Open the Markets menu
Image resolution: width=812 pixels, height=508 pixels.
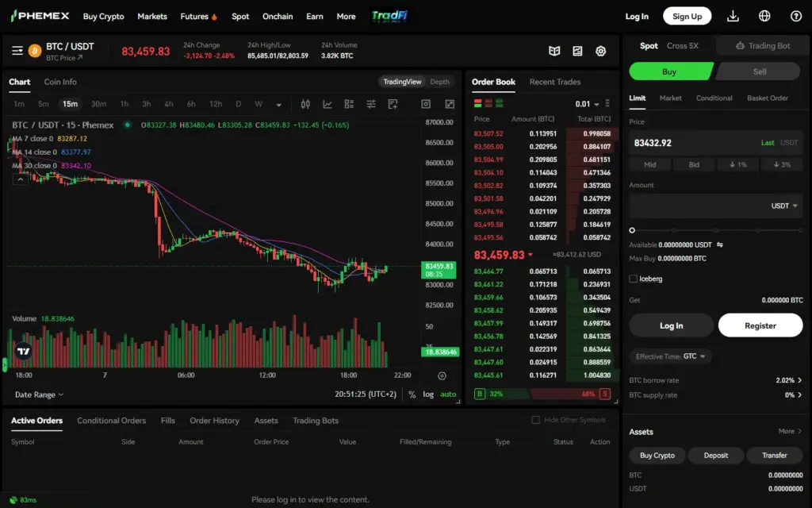[x=152, y=17]
